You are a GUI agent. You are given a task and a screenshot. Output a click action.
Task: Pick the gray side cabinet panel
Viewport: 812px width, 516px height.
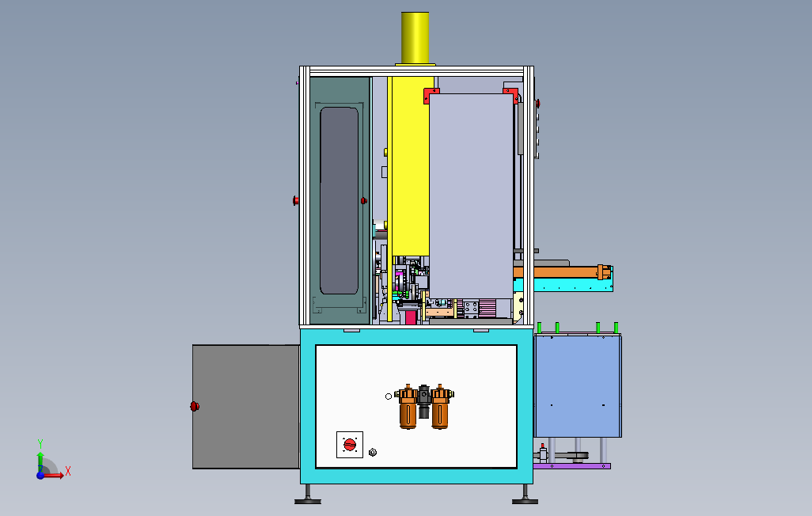click(246, 407)
